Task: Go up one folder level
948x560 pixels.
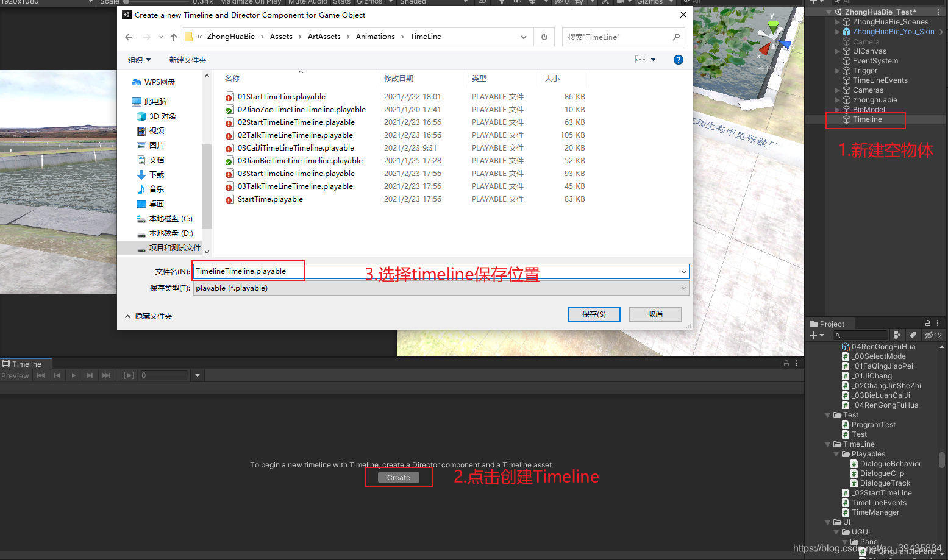Action: coord(174,37)
